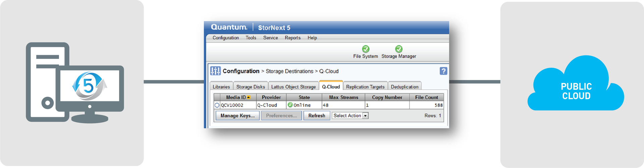
Task: Click the Rows: 1 count text
Action: [433, 116]
